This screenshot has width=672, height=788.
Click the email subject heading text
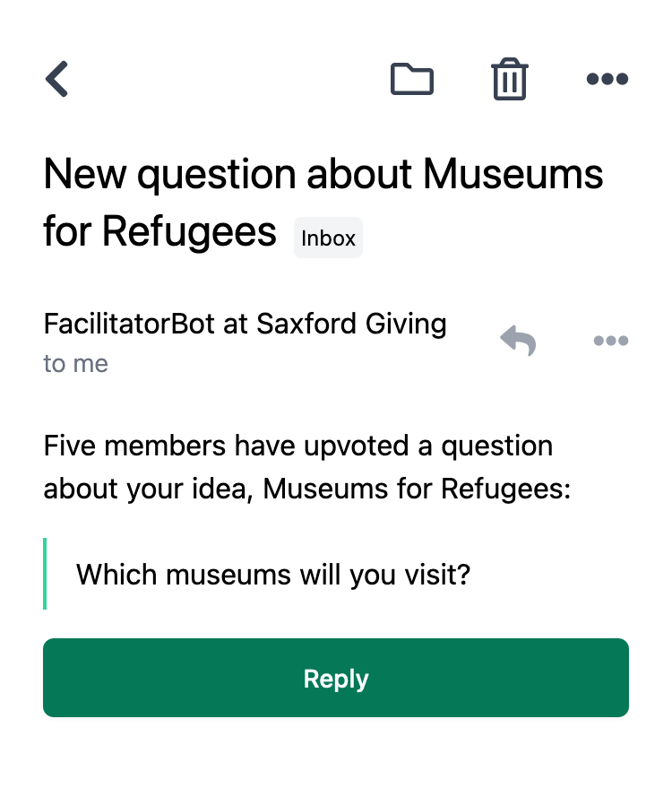[x=323, y=202]
